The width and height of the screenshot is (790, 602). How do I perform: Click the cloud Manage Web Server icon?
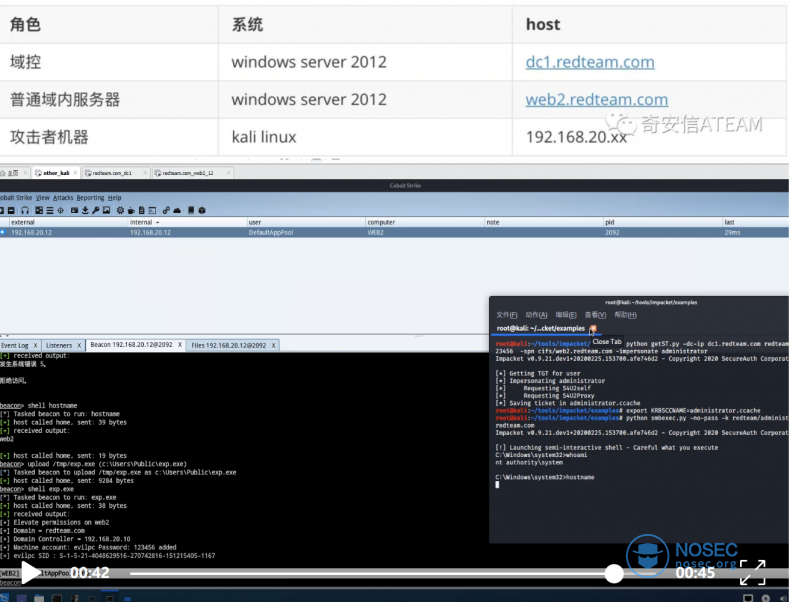[x=177, y=210]
